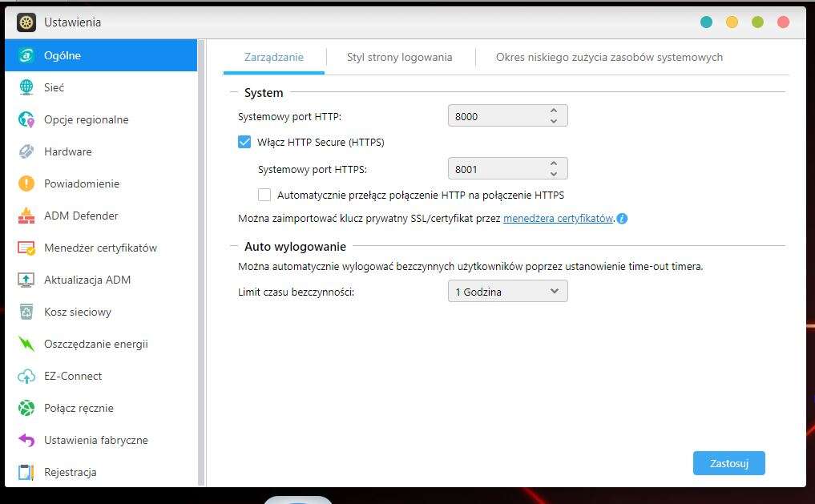Click the info icon beside certificate link

[x=622, y=219]
